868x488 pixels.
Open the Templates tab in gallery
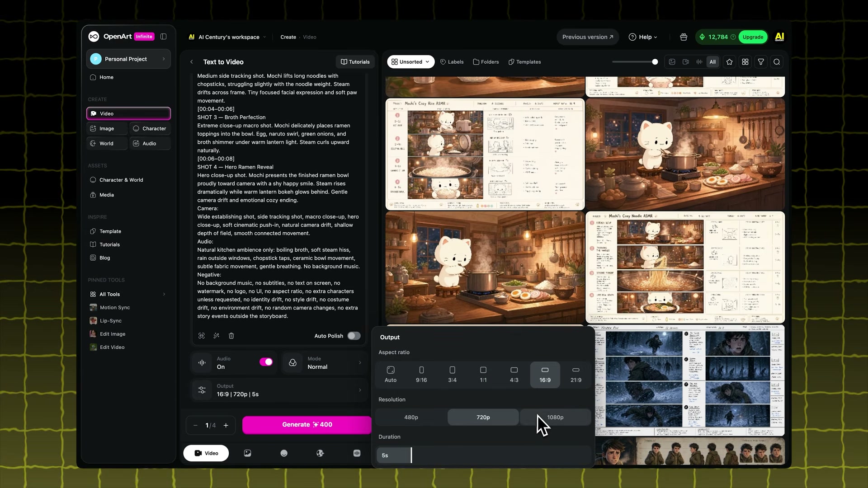524,62
